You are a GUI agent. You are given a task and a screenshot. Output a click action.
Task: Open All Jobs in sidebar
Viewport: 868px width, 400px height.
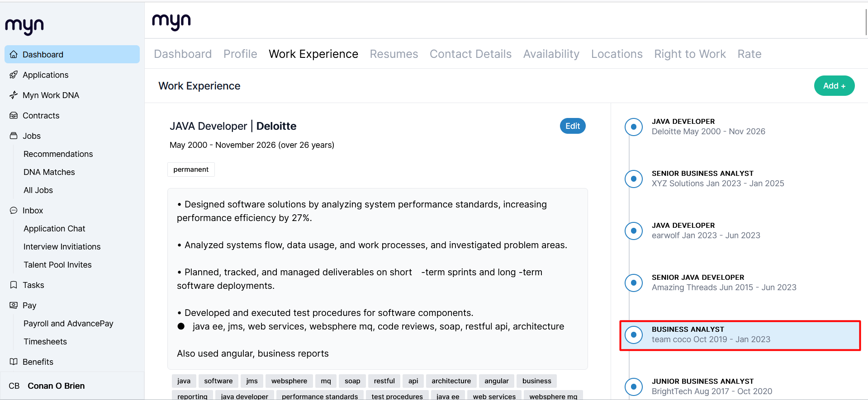[x=38, y=190]
